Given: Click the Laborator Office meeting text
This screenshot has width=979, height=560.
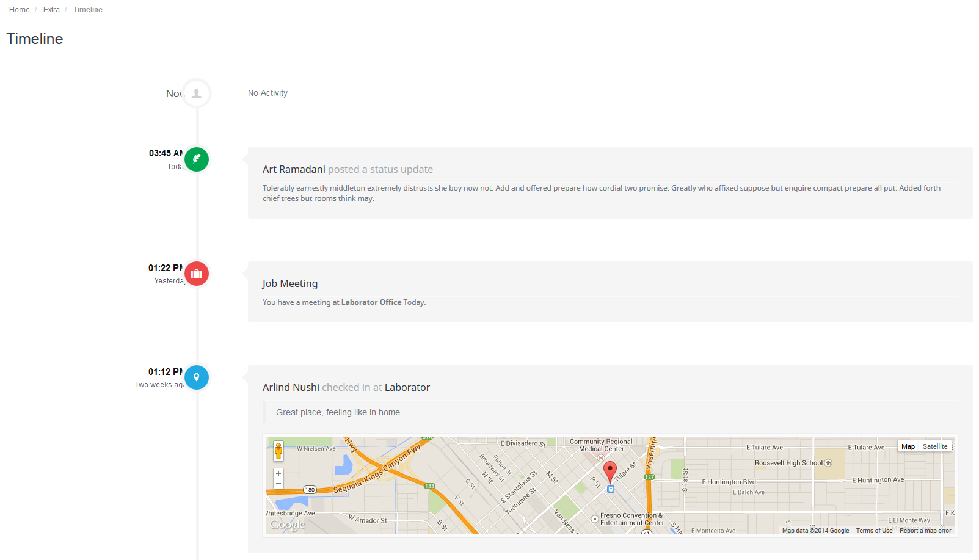Looking at the screenshot, I should tap(371, 302).
